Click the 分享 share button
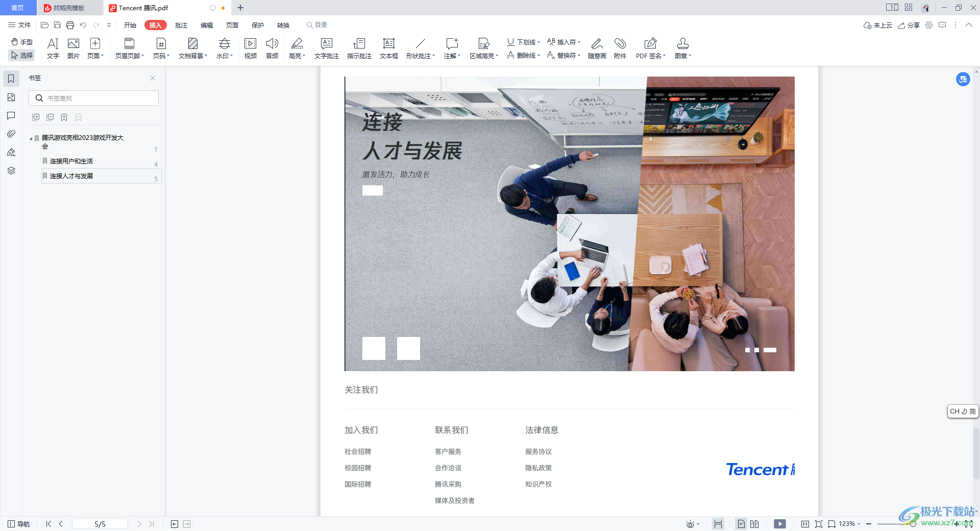The width and height of the screenshot is (980, 531). [909, 25]
